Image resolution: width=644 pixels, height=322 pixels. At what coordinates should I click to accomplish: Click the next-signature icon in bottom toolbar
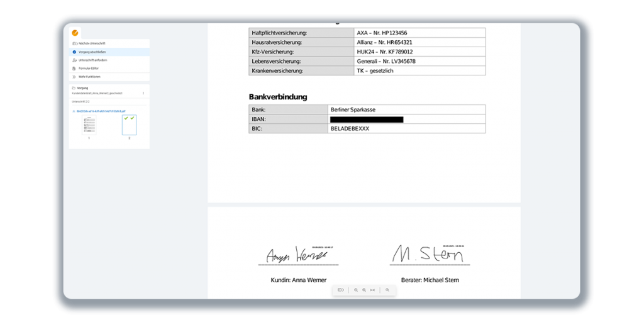tap(340, 290)
